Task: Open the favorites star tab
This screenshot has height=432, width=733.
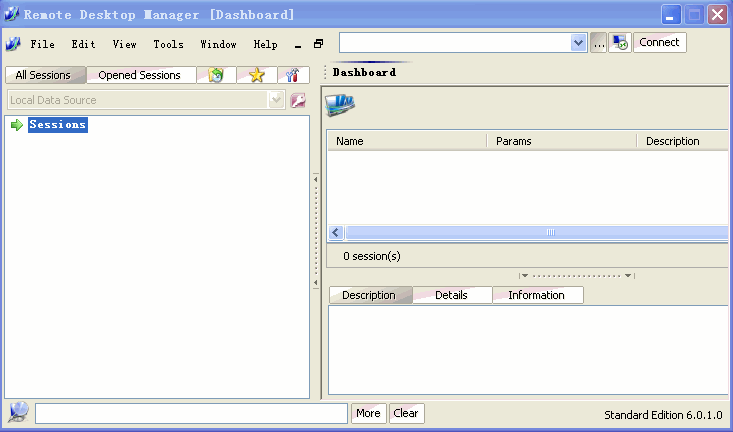Action: [257, 75]
